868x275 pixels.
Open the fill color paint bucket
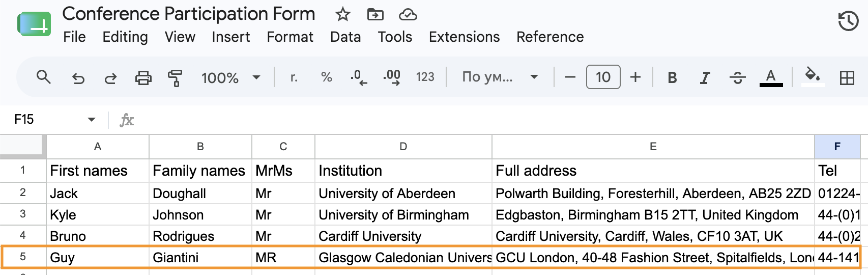813,77
